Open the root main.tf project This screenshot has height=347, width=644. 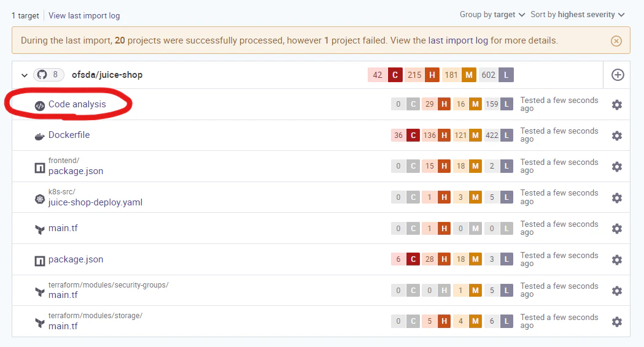point(63,228)
